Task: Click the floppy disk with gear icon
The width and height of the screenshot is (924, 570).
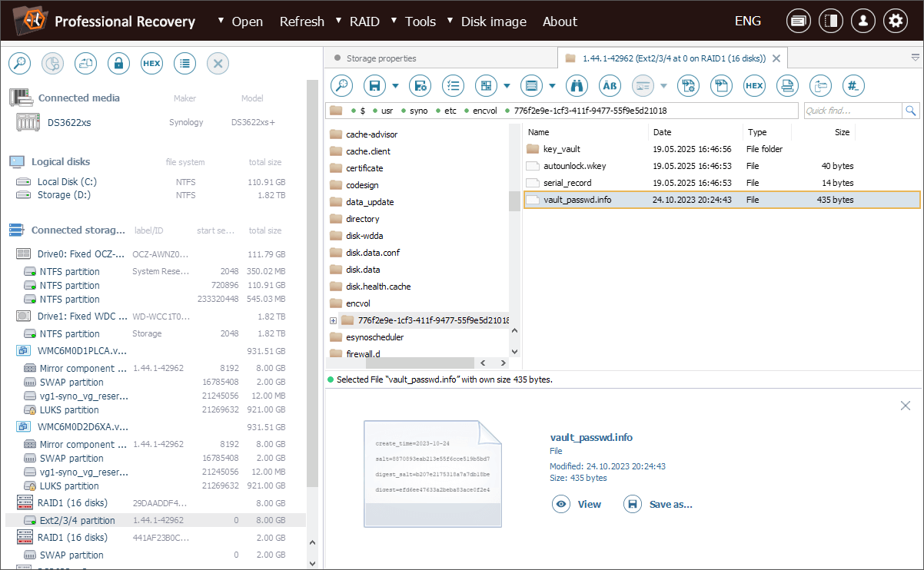Action: [420, 85]
